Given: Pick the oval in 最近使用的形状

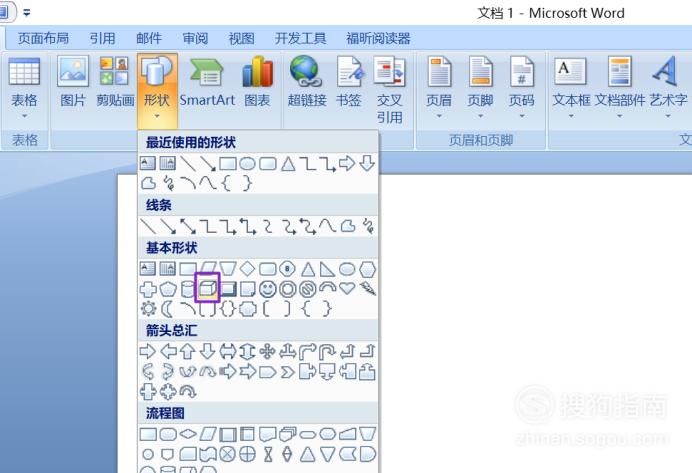Looking at the screenshot, I should [248, 164].
